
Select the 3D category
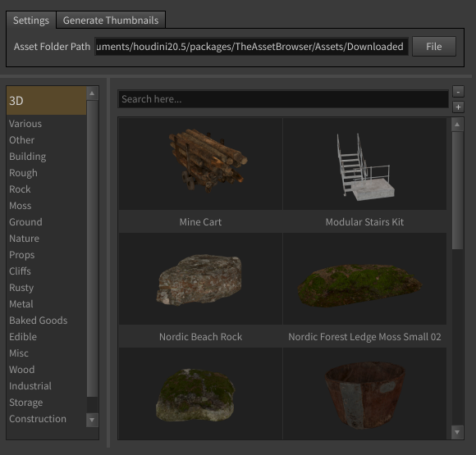(x=47, y=100)
